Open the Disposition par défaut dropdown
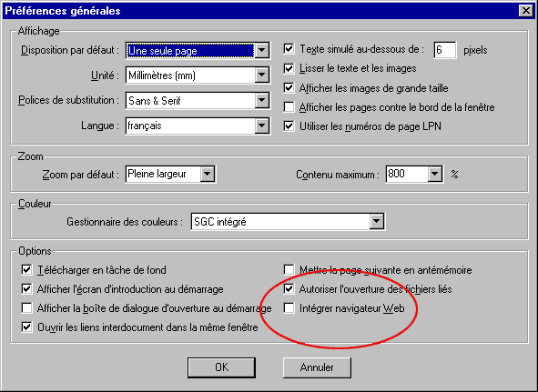 [262, 50]
